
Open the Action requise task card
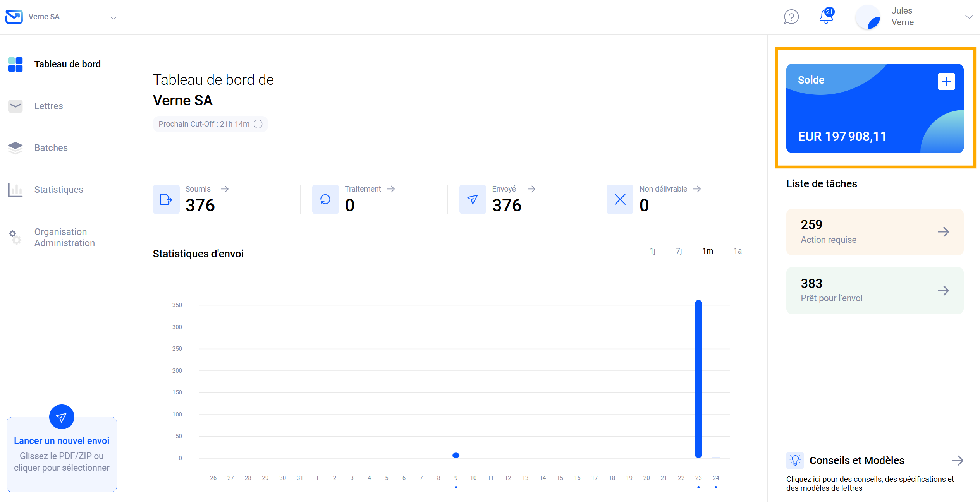(x=875, y=232)
